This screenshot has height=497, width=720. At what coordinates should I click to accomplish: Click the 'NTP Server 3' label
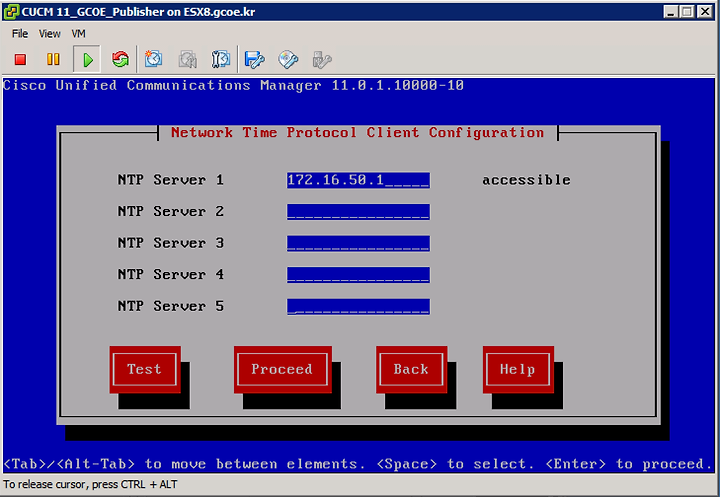tap(171, 243)
